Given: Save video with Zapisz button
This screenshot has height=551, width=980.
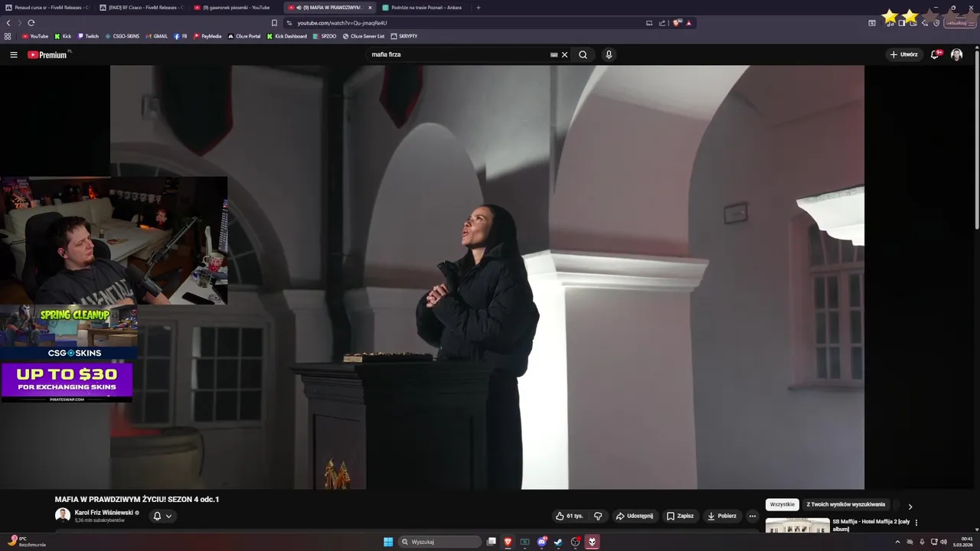Looking at the screenshot, I should click(x=680, y=516).
